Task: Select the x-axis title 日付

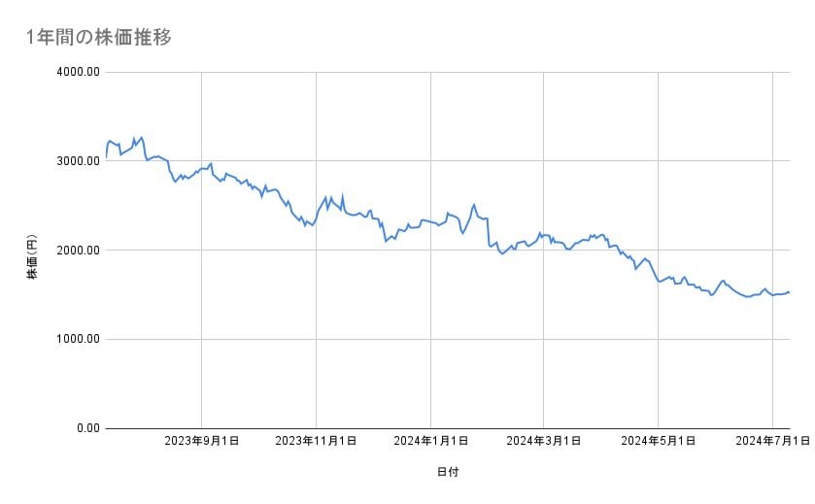Action: (448, 472)
